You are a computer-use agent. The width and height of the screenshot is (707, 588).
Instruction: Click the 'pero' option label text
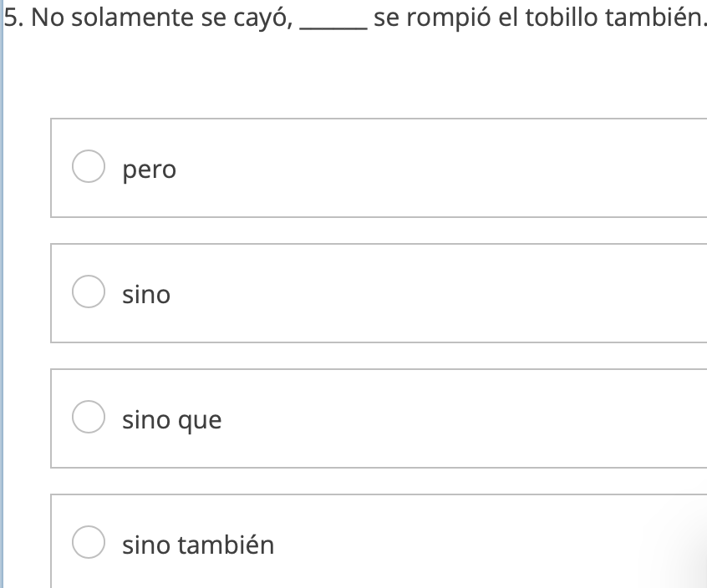click(x=149, y=170)
